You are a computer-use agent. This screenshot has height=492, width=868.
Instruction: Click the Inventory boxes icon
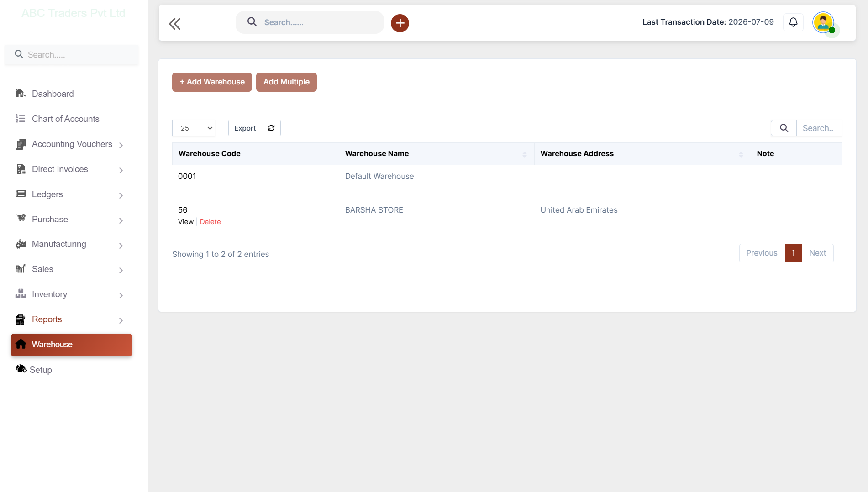click(x=20, y=294)
